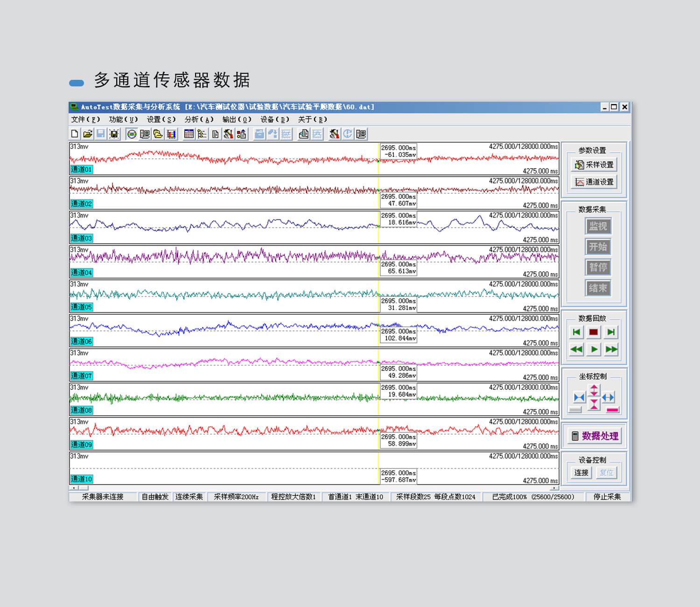Click the horizontal expand arrows in 坐标控制
This screenshot has width=700, height=607.
pyautogui.click(x=608, y=397)
